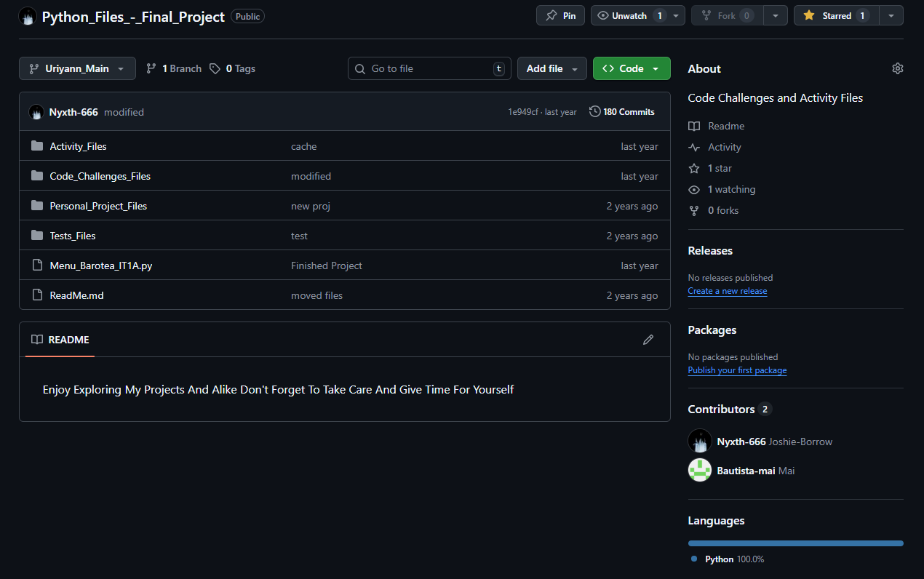Click Publish your first package link

tap(737, 370)
